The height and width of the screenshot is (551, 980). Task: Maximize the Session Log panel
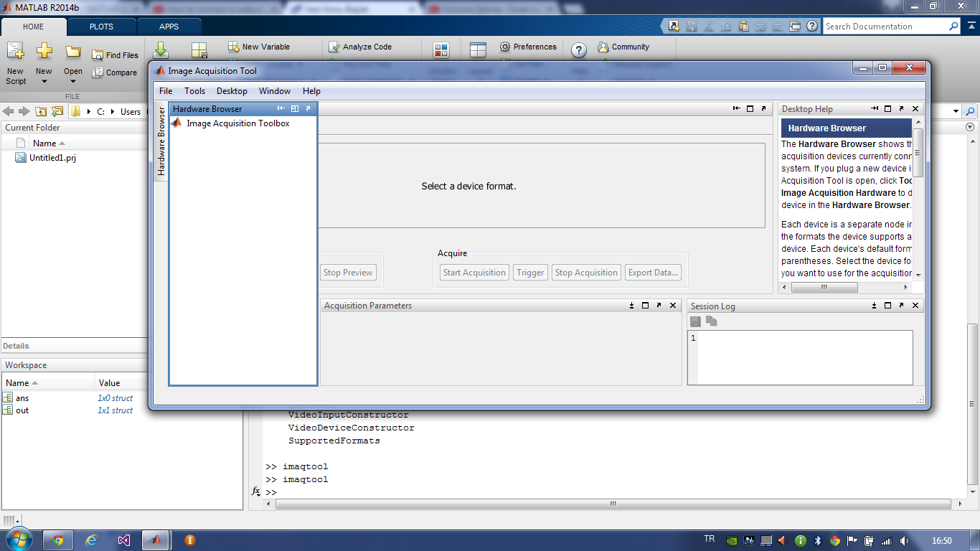point(887,305)
